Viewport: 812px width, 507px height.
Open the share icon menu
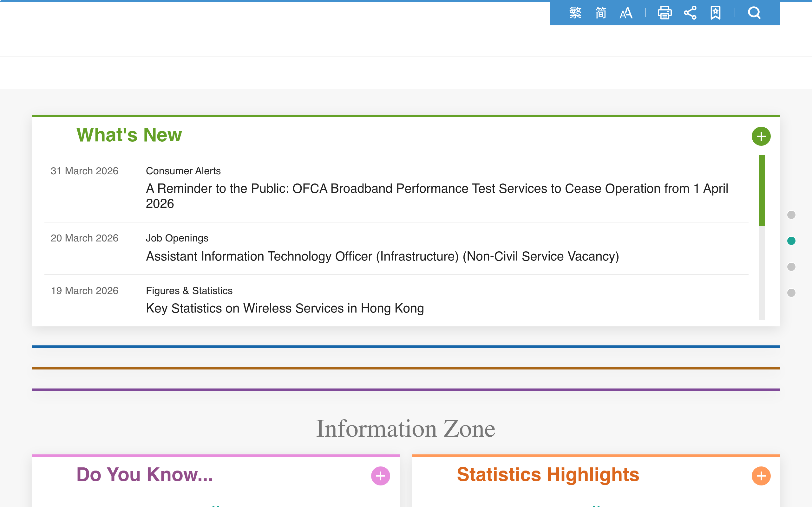[x=690, y=13]
